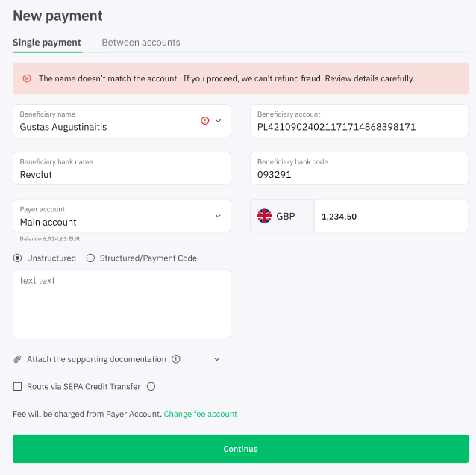Viewport: 476px width, 475px height.
Task: Click info icon beside SEPA Credit Transfer
Action: pyautogui.click(x=151, y=387)
